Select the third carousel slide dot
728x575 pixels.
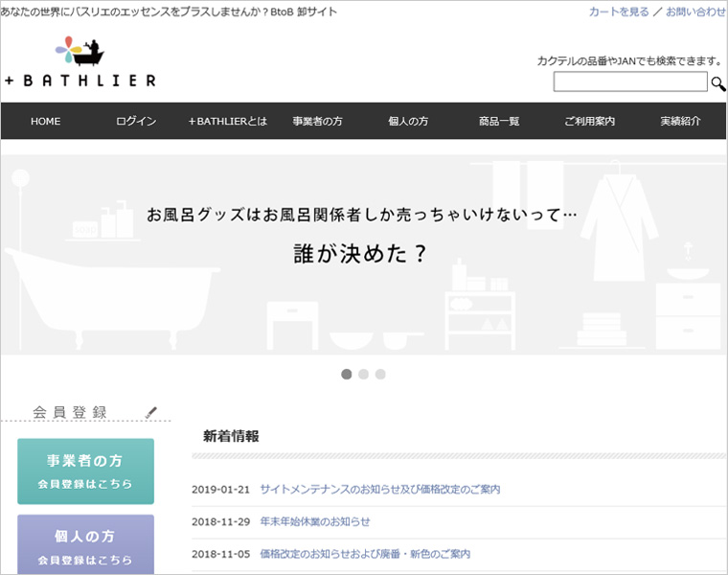[380, 374]
